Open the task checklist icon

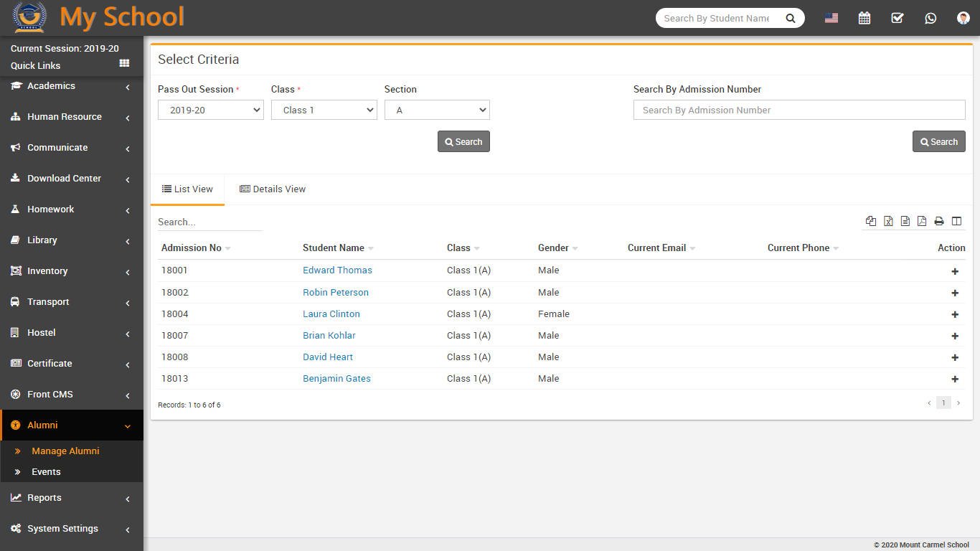click(x=897, y=18)
